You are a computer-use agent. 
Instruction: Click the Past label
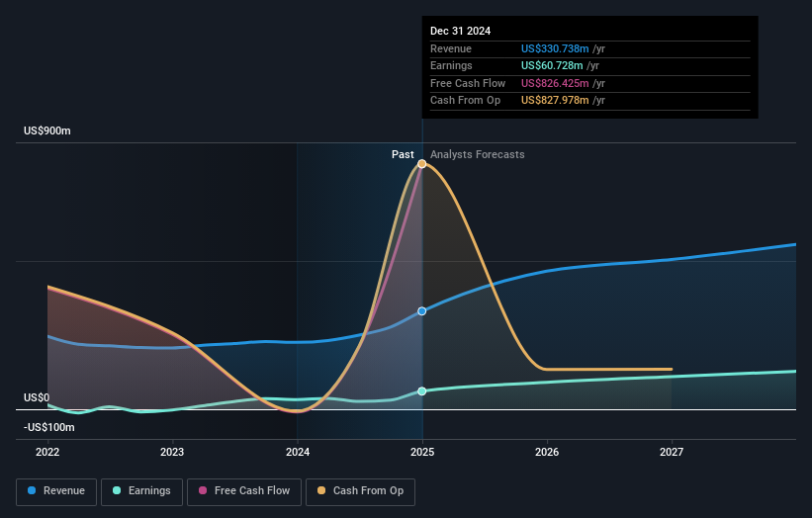click(403, 155)
